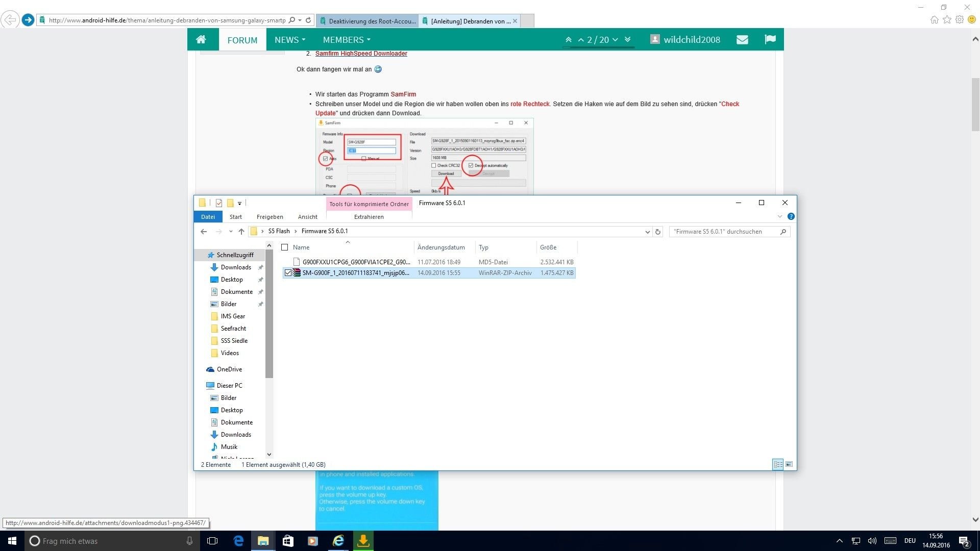Toggle the select-all checkbox beside Name
Viewport: 980px width, 551px height.
pos(285,247)
